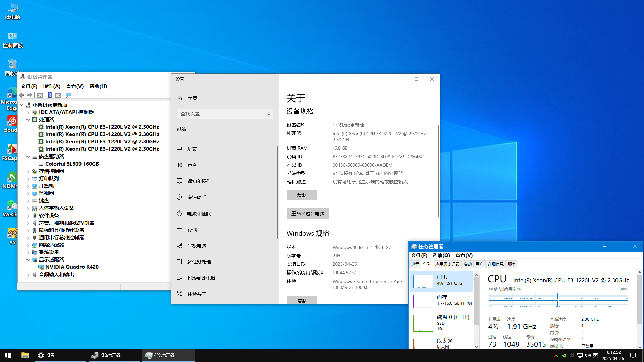Viewport: 644px width, 362px height.
Task: Click the help icon in Device Manager toolbar
Action: pos(50,95)
